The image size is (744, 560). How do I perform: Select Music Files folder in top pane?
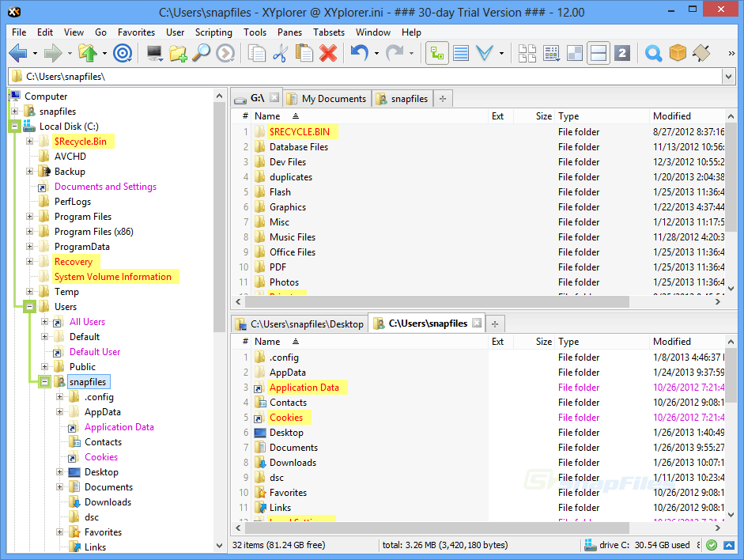293,237
